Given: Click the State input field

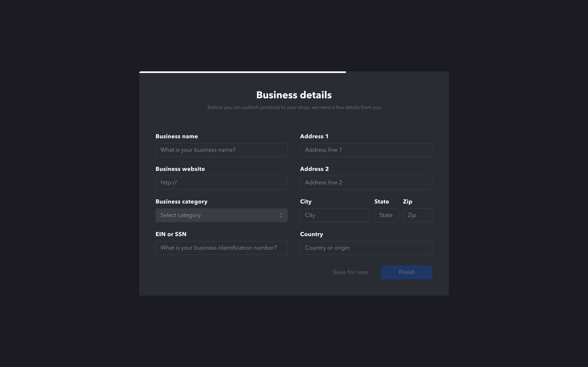Looking at the screenshot, I should tap(386, 215).
